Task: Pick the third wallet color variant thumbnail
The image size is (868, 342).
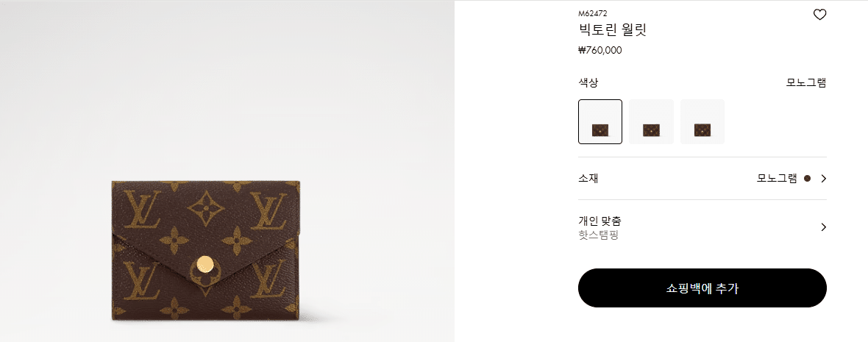Action: pyautogui.click(x=702, y=122)
